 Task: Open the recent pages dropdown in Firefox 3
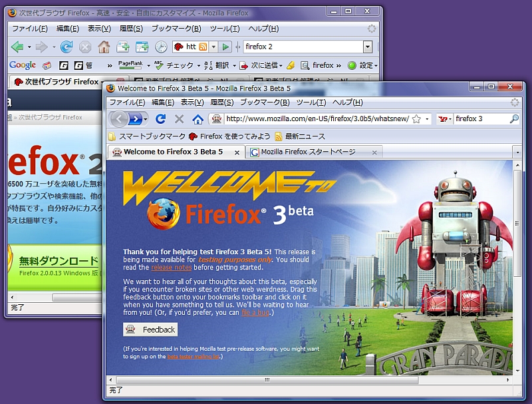click(x=146, y=119)
